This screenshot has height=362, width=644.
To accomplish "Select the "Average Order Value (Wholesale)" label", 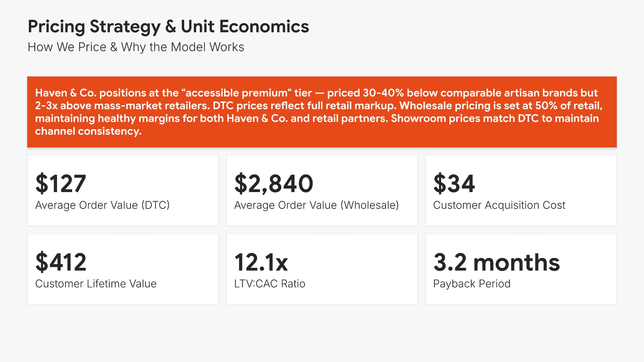I will coord(316,205).
